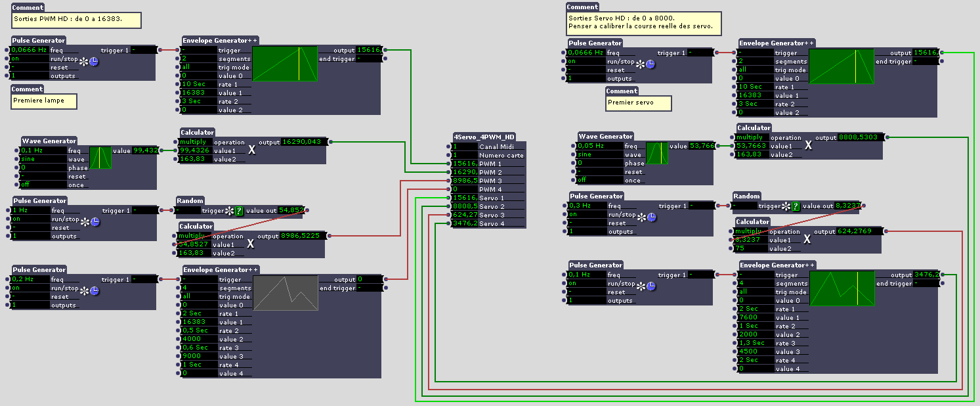Click the Random icon beside value out 8,3237
Viewport: 980px width, 406px height.
click(x=796, y=206)
